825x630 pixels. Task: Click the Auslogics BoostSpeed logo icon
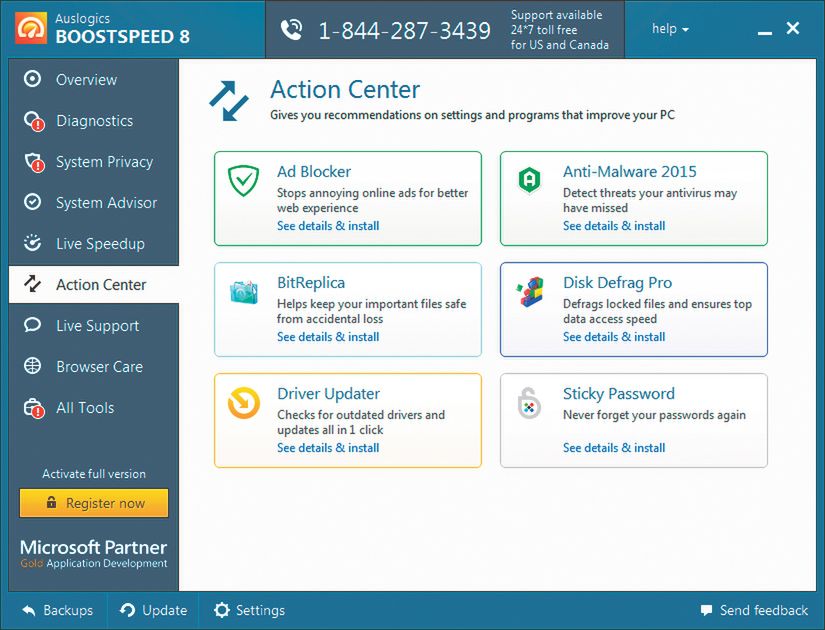click(31, 27)
